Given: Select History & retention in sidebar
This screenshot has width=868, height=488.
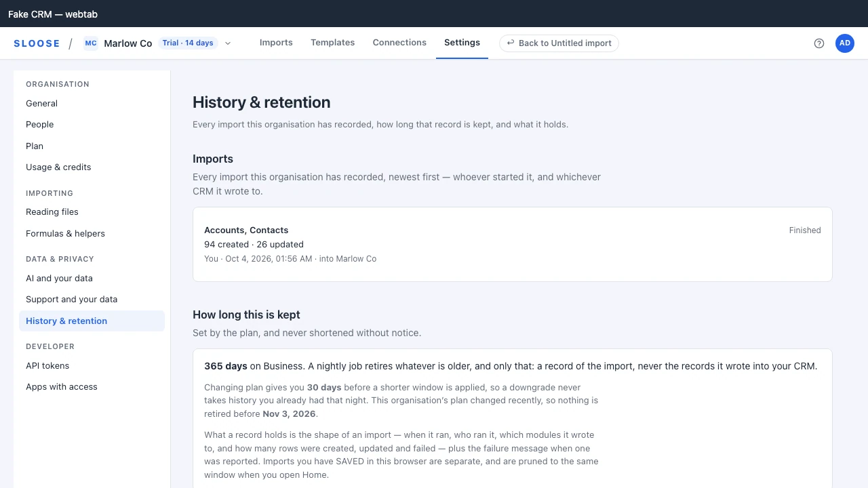Looking at the screenshot, I should coord(92,321).
